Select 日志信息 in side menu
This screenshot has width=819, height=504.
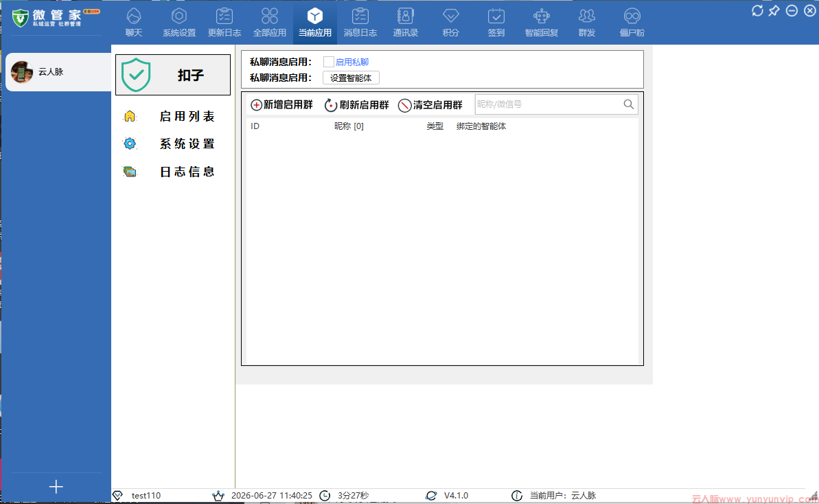(173, 172)
